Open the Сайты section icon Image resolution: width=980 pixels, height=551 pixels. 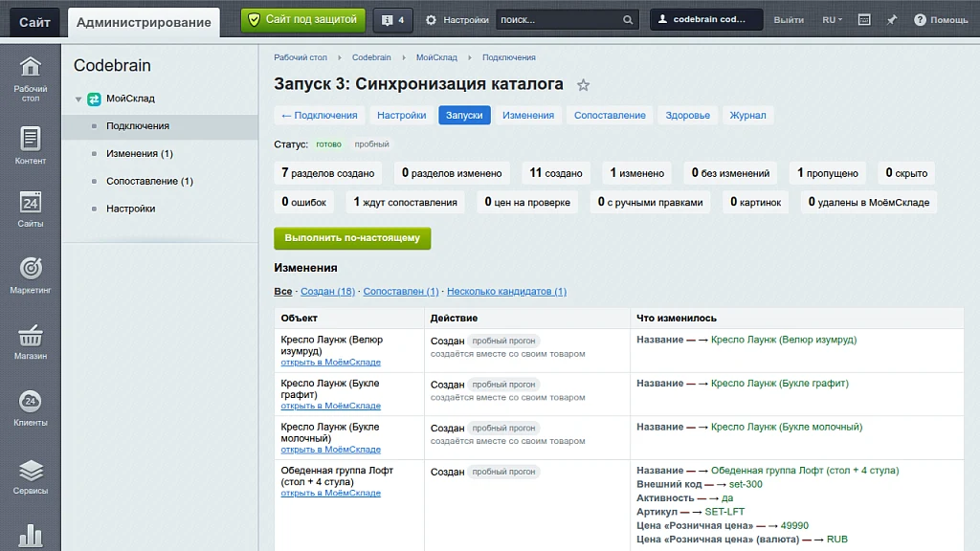pyautogui.click(x=30, y=203)
